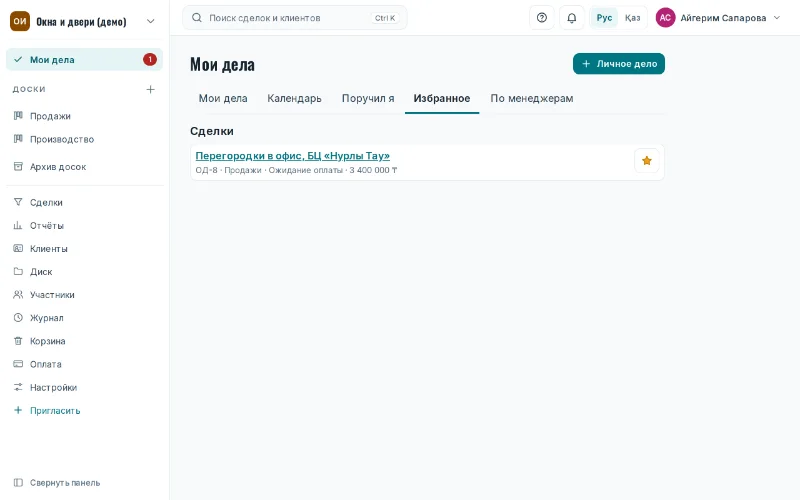The height and width of the screenshot is (500, 800).
Task: Open Производство board
Action: [x=84, y=139]
